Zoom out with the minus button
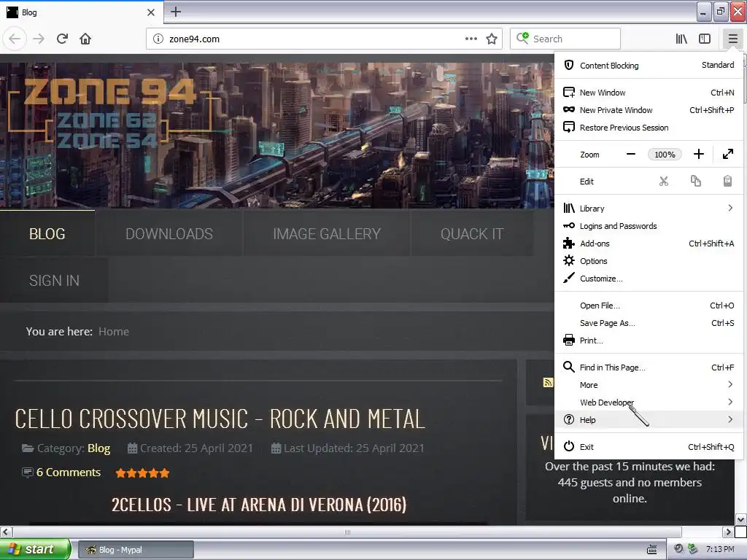The height and width of the screenshot is (560, 747). (631, 155)
